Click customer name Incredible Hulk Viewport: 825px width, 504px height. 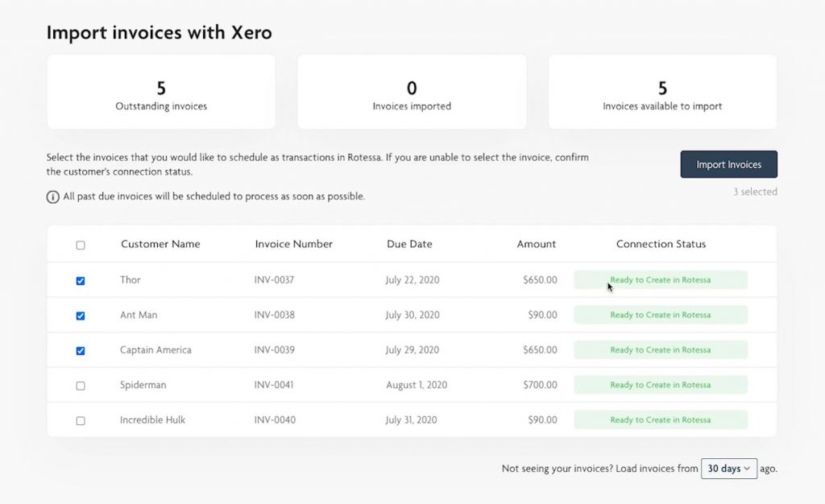[152, 420]
